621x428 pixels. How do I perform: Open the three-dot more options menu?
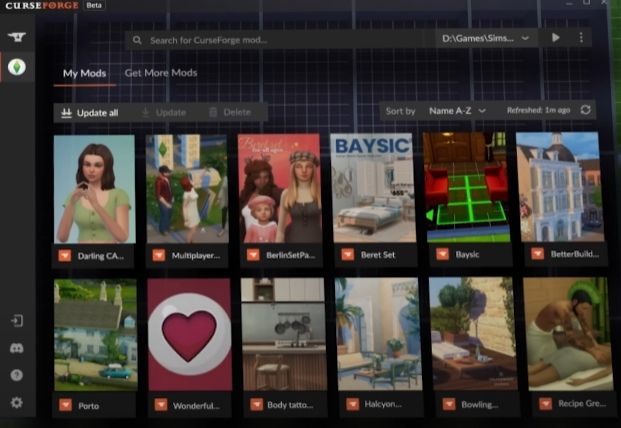(581, 38)
